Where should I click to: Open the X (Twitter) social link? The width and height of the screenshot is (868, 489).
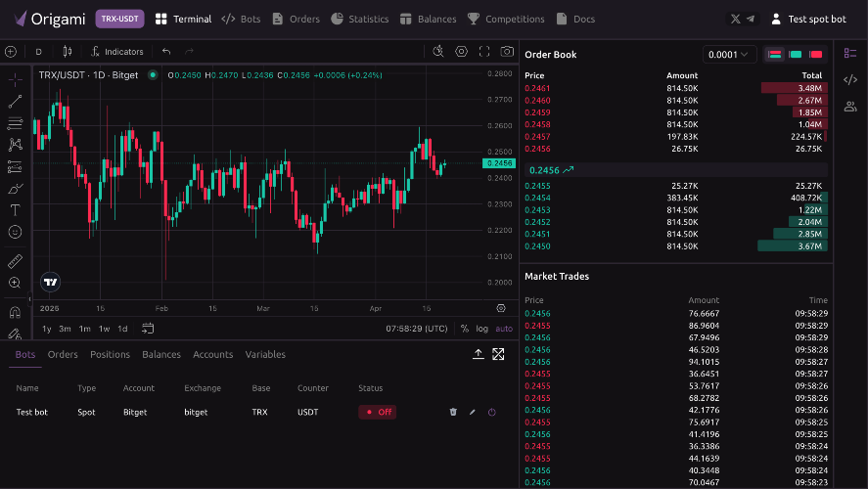coord(735,19)
